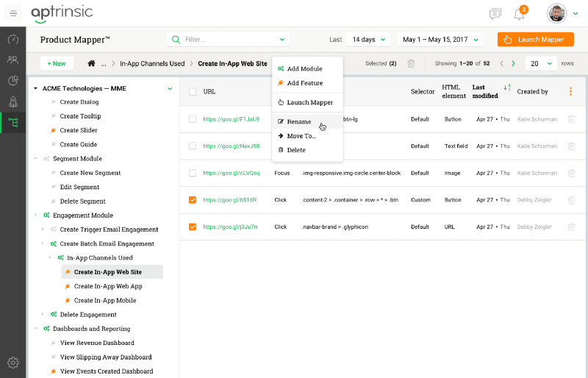This screenshot has height=378, width=588.
Task: Check the goo.gl/F1JaU9 row checkbox
Action: pyautogui.click(x=193, y=118)
